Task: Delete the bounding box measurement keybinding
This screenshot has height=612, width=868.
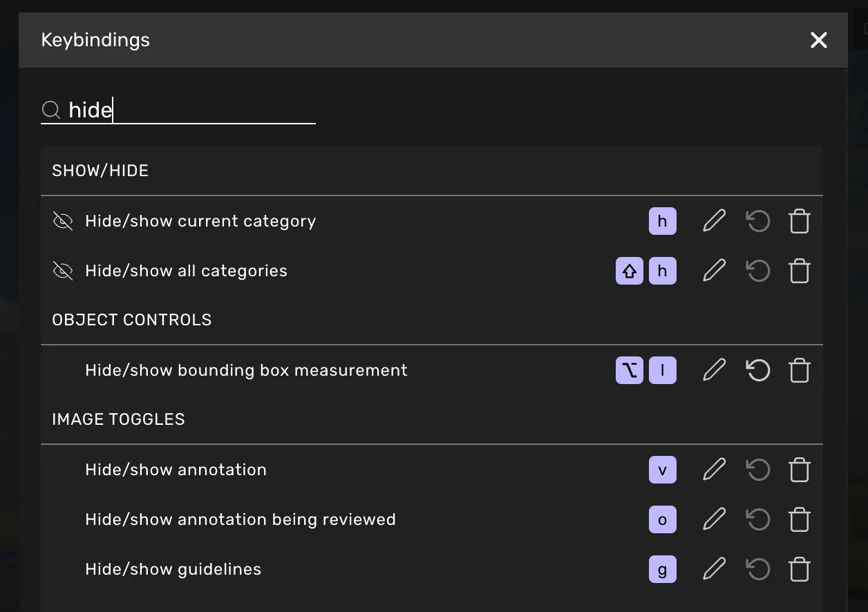Action: click(800, 370)
